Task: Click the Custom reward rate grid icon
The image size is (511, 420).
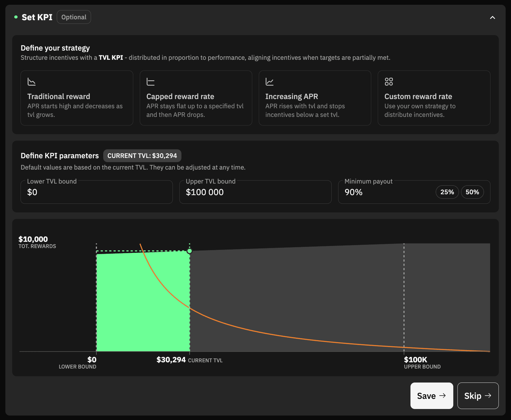Action: [388, 82]
